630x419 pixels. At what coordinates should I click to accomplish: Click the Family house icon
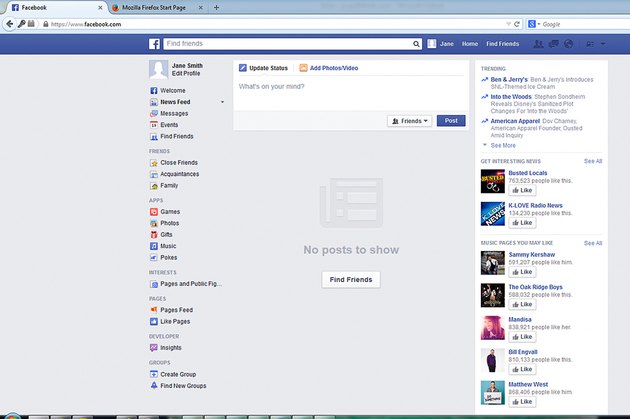(153, 186)
